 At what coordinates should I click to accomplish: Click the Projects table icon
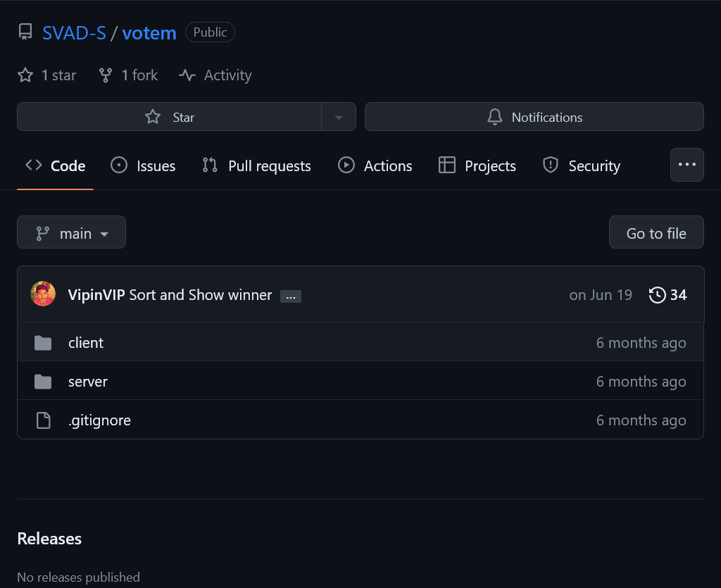(447, 165)
